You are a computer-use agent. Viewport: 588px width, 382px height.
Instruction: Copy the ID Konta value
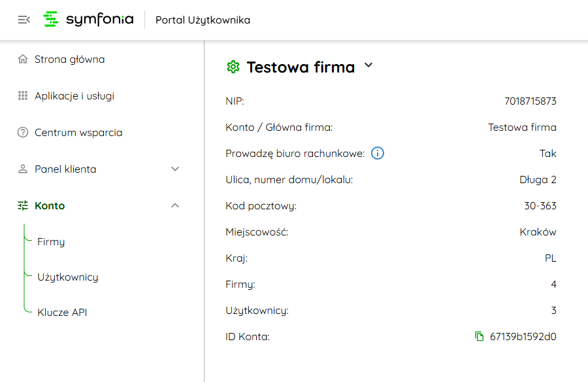pyautogui.click(x=480, y=337)
